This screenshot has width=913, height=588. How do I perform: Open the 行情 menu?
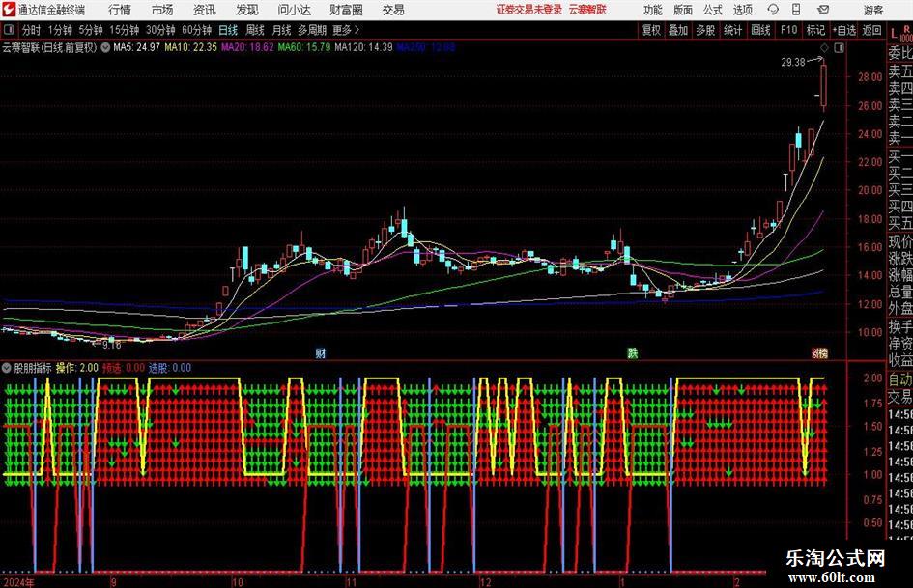click(120, 10)
